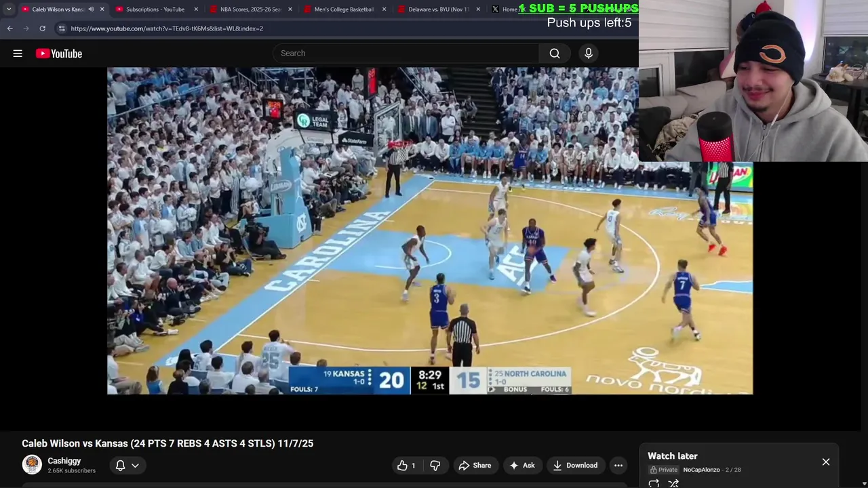Switch to the X Home tab

pyautogui.click(x=505, y=9)
